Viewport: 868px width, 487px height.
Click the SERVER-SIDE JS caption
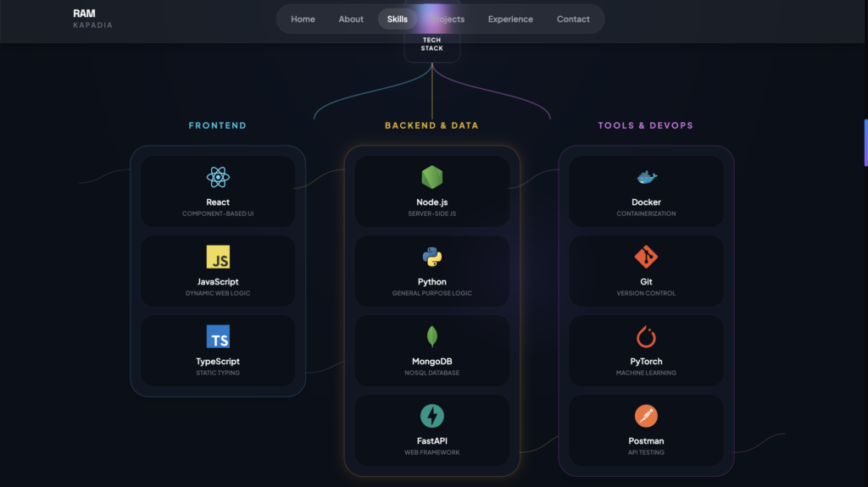[431, 213]
